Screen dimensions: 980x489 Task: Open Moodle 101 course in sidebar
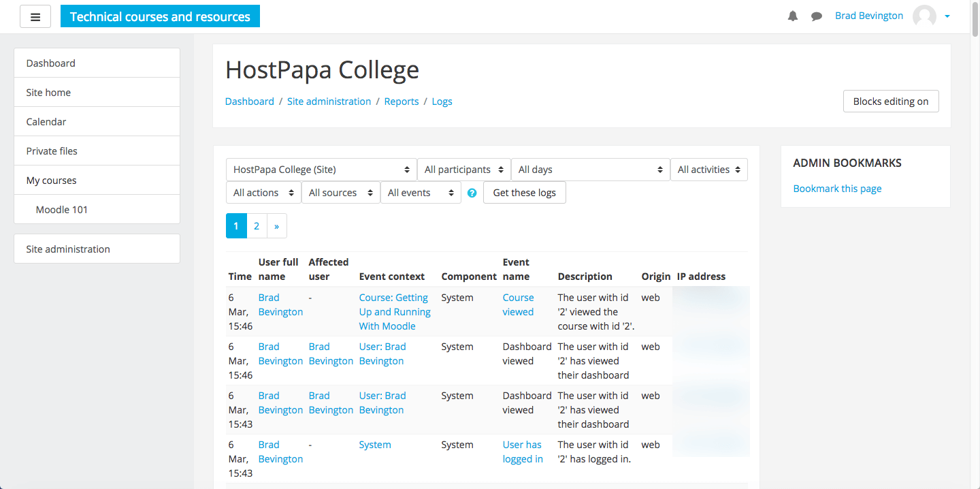coord(97,209)
